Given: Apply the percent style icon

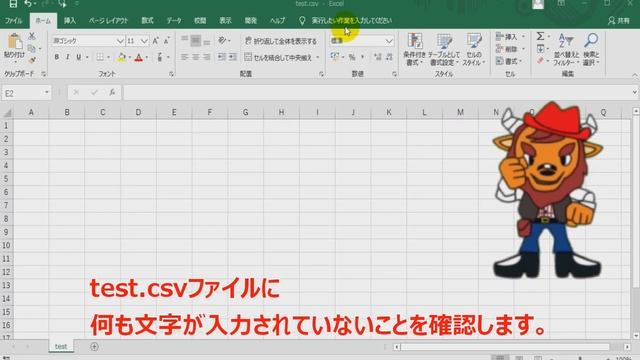Looking at the screenshot, I should [x=351, y=58].
